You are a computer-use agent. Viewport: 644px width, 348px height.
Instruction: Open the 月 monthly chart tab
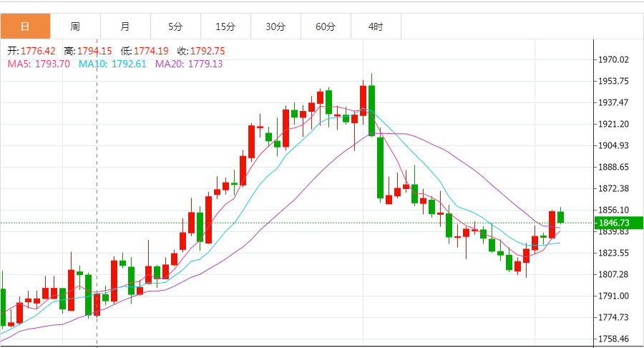(125, 26)
